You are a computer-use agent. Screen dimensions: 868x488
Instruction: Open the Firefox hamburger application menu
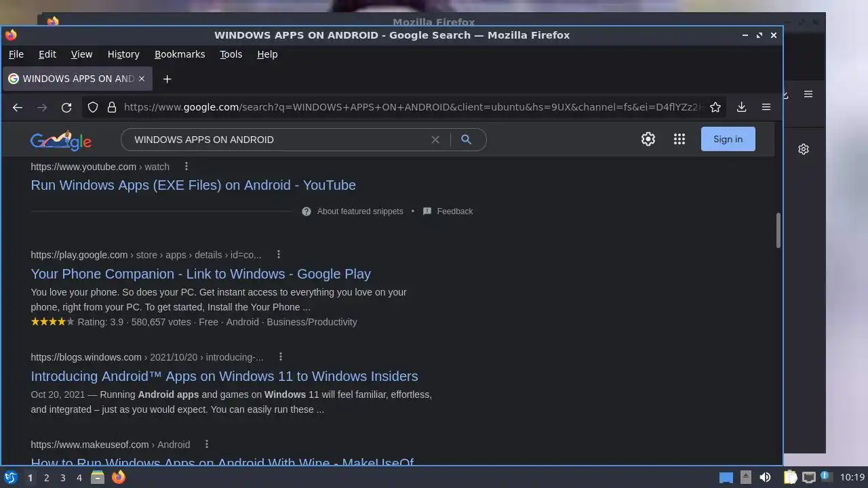click(766, 107)
